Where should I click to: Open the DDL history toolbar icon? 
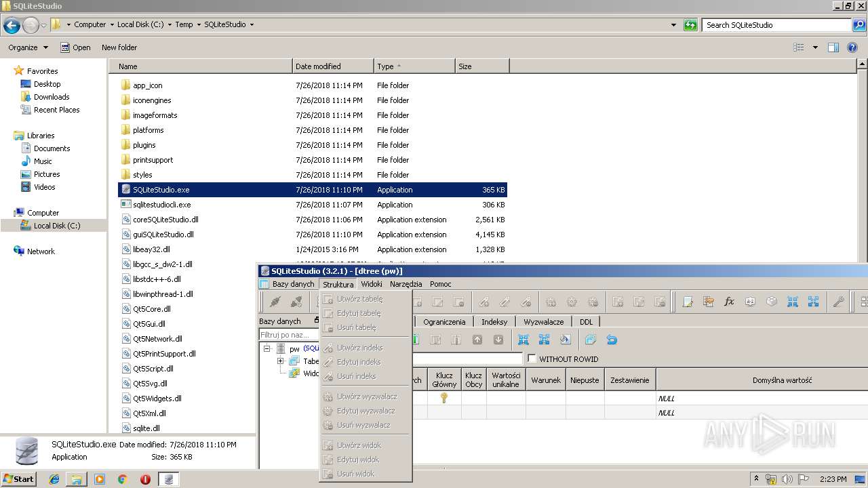click(x=708, y=302)
